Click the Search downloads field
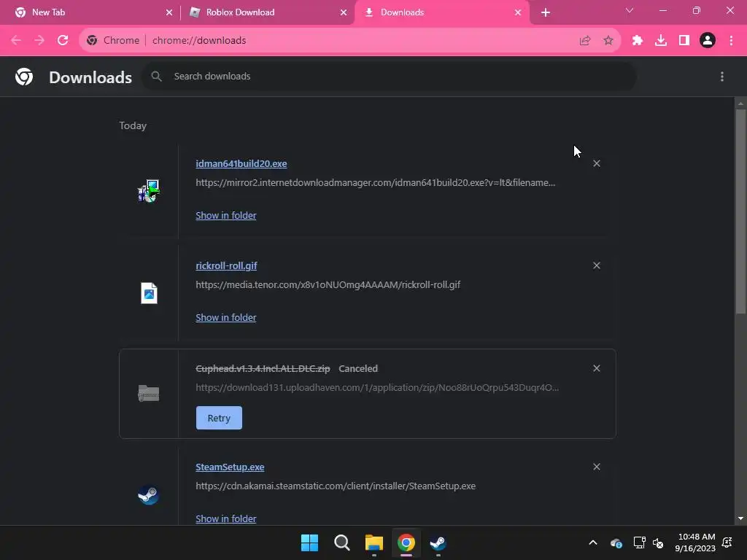Image resolution: width=747 pixels, height=560 pixels. click(389, 76)
